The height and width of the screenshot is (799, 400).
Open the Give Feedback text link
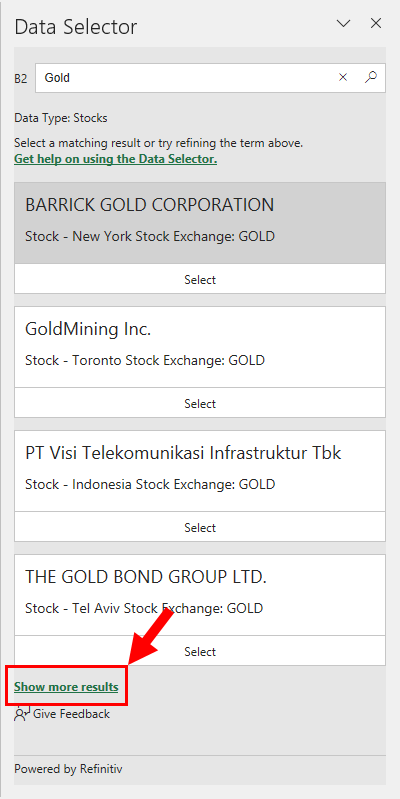point(71,714)
